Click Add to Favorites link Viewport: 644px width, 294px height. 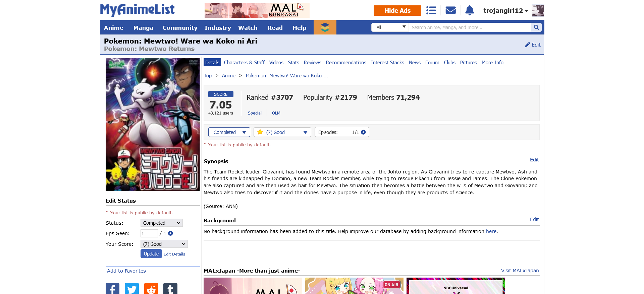(126, 271)
